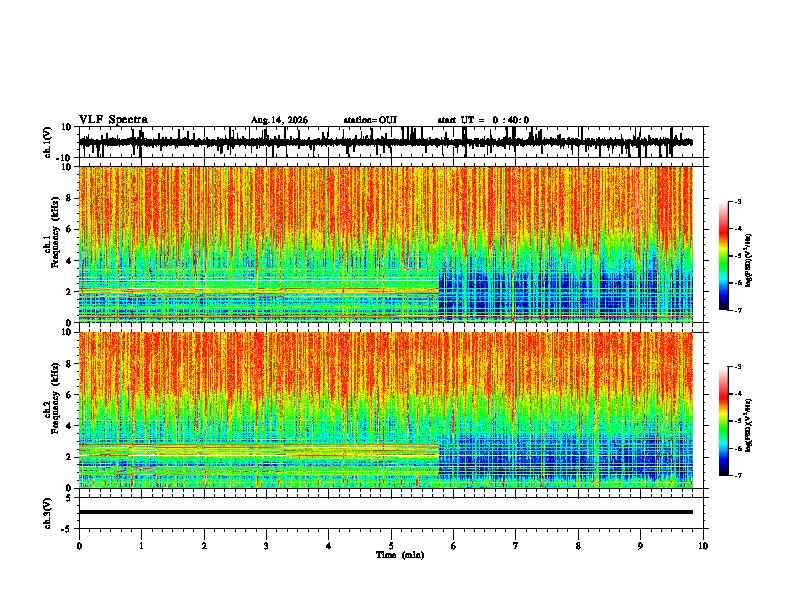Click the "5" tick label on ch.3(V) axis

click(x=70, y=498)
